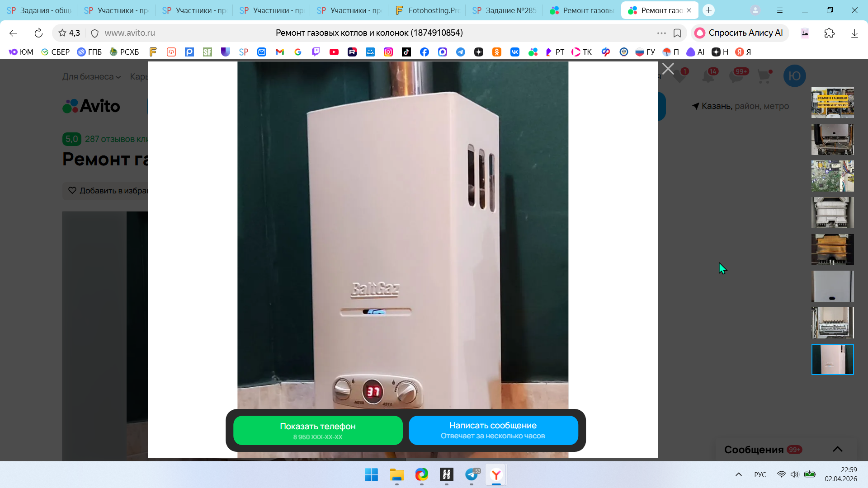Open the browser extensions puzzle icon
This screenshot has height=488, width=868.
point(829,33)
